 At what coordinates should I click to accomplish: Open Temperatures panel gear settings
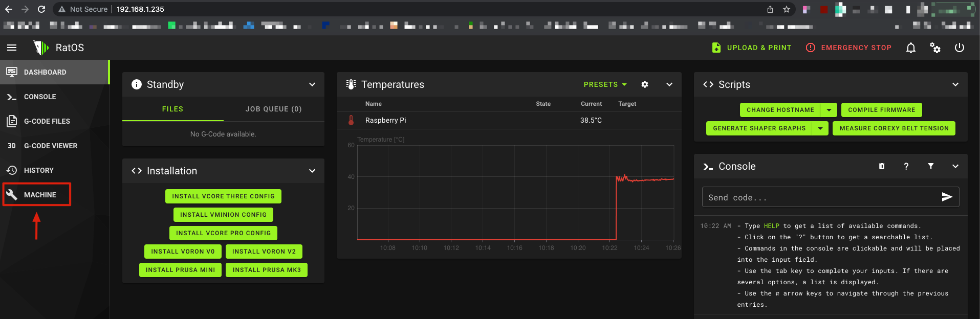pyautogui.click(x=645, y=84)
